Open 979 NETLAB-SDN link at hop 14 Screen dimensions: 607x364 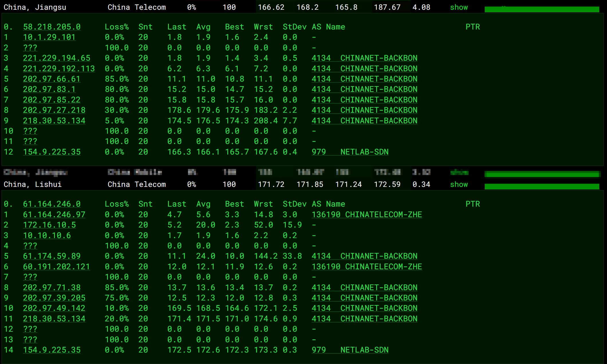350,350
